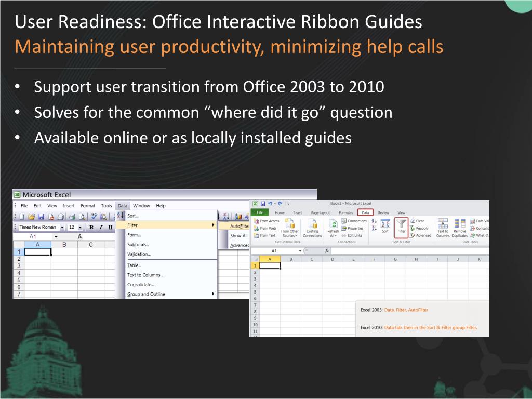Click Open folder icon in Excel 2003 toolbar
The height and width of the screenshot is (399, 532).
tap(31, 217)
